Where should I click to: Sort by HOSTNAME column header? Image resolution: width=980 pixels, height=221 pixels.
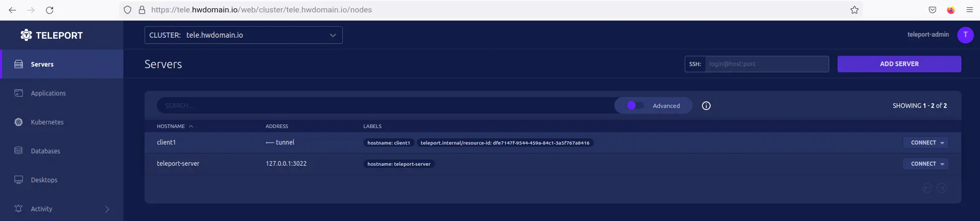[x=175, y=126]
